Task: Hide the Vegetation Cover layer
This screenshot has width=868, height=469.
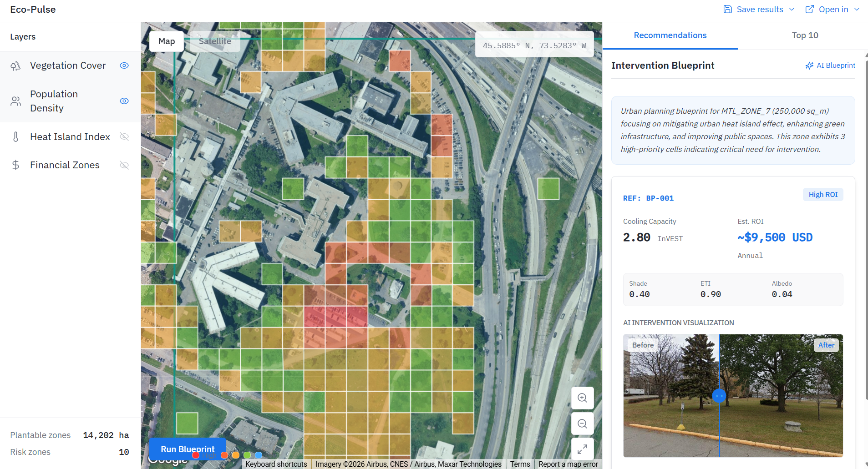Action: tap(124, 66)
